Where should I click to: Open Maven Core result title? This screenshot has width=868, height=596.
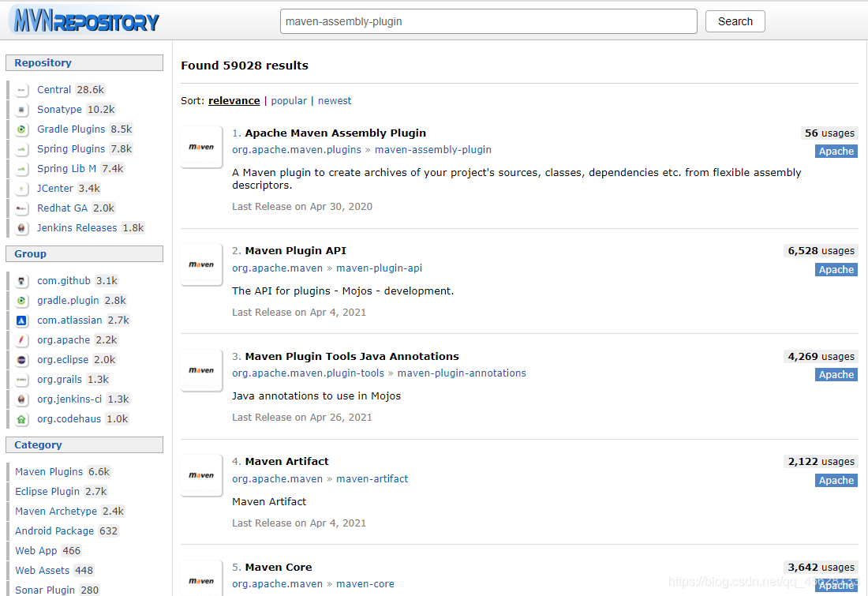click(279, 568)
